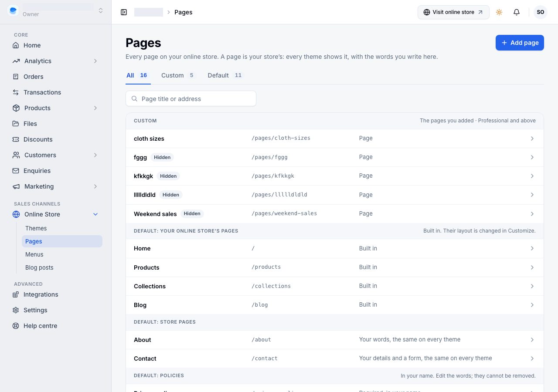Click the Add page button
The height and width of the screenshot is (392, 558).
click(x=520, y=43)
